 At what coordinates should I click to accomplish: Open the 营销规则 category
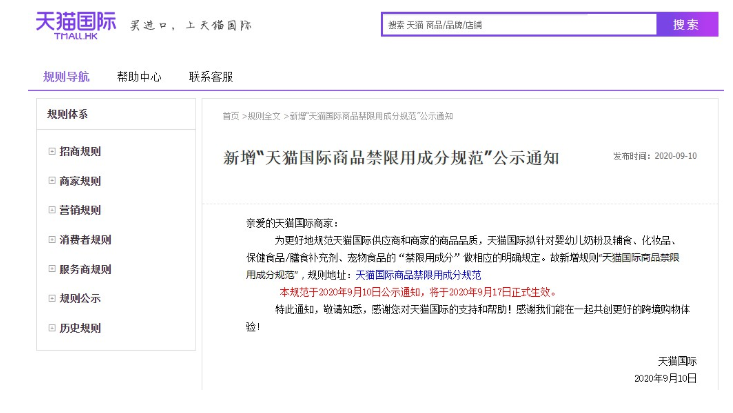click(x=80, y=210)
